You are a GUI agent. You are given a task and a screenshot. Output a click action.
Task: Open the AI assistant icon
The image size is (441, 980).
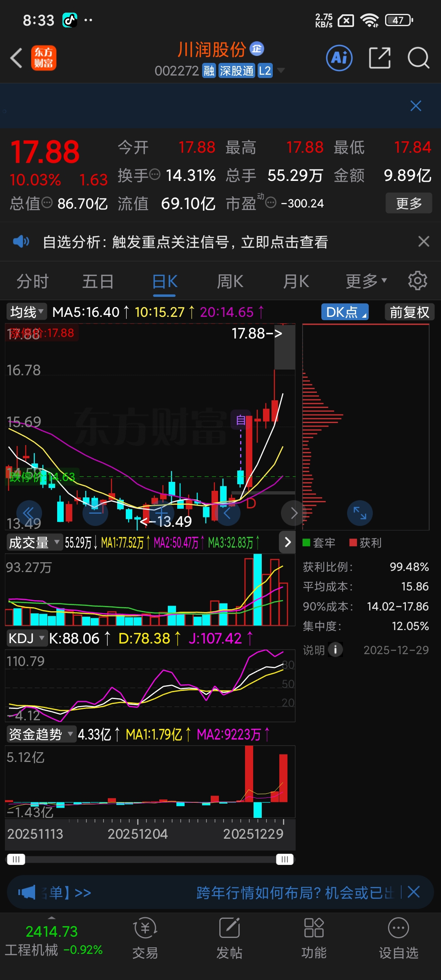coord(339,58)
